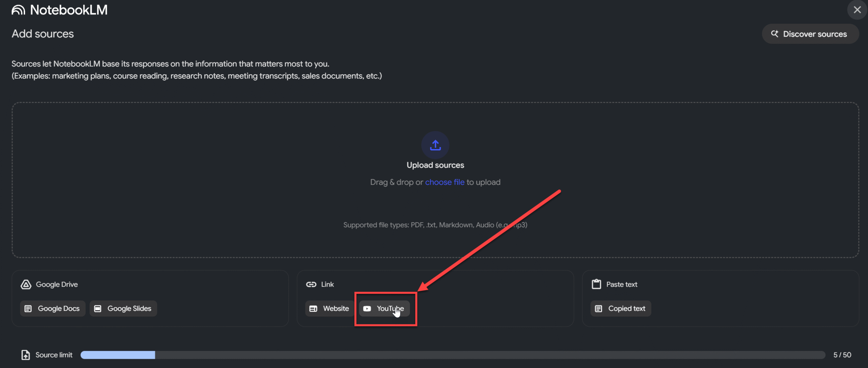Screen dimensions: 868x368
Task: Click the upload arrow icon
Action: click(x=435, y=145)
